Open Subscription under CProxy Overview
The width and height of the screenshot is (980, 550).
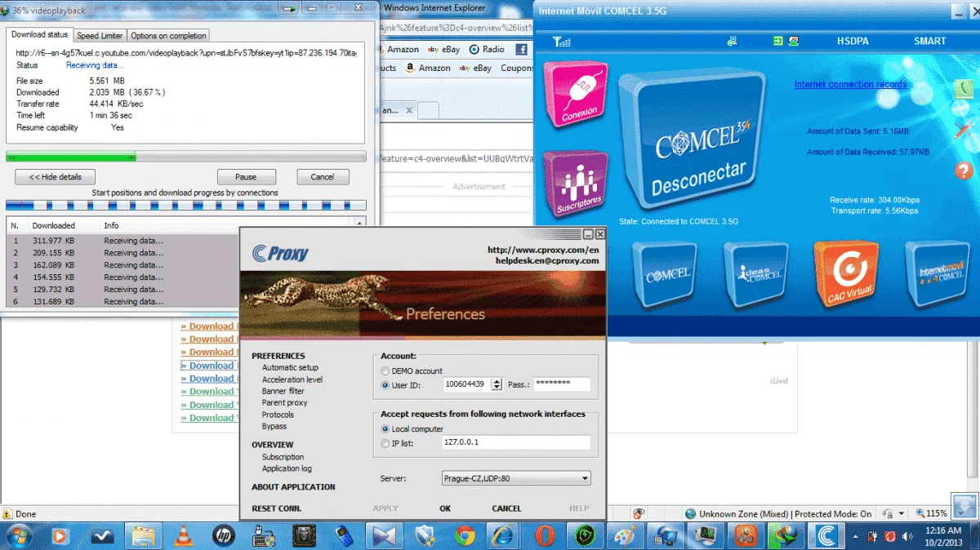click(x=283, y=457)
